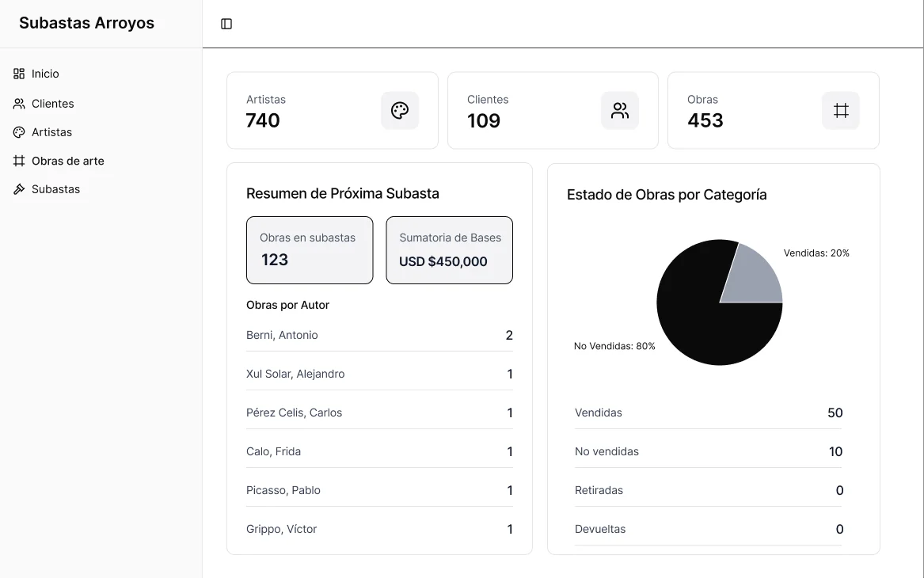Click the 'Xul Solar, Alejandro' row
Image resolution: width=924 pixels, height=578 pixels.
[379, 375]
